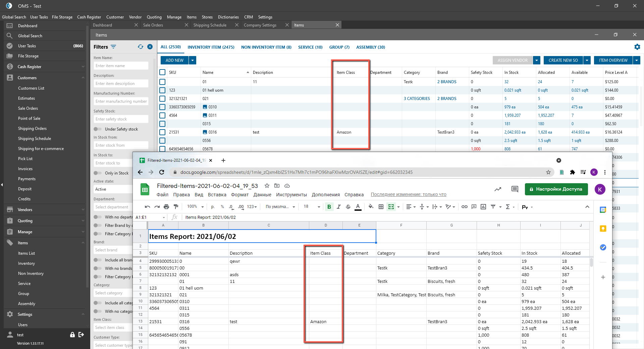Insert link using the chain icon
This screenshot has height=349, width=644.
464,207
